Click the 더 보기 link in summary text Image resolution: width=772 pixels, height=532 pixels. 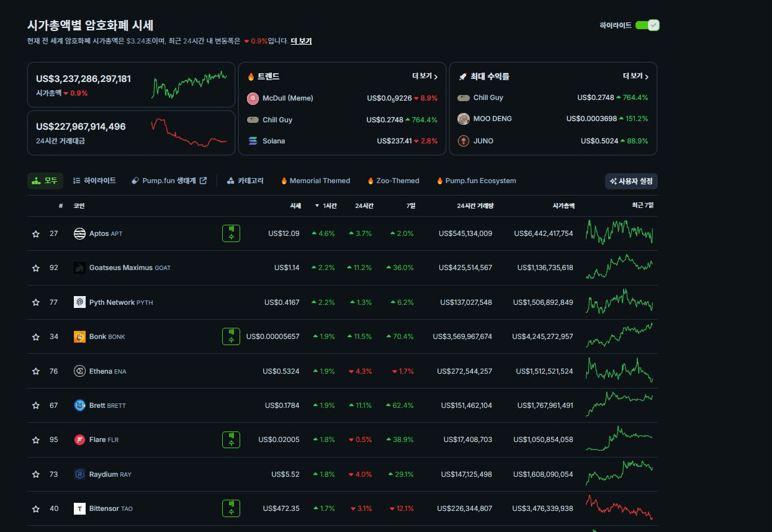[301, 41]
